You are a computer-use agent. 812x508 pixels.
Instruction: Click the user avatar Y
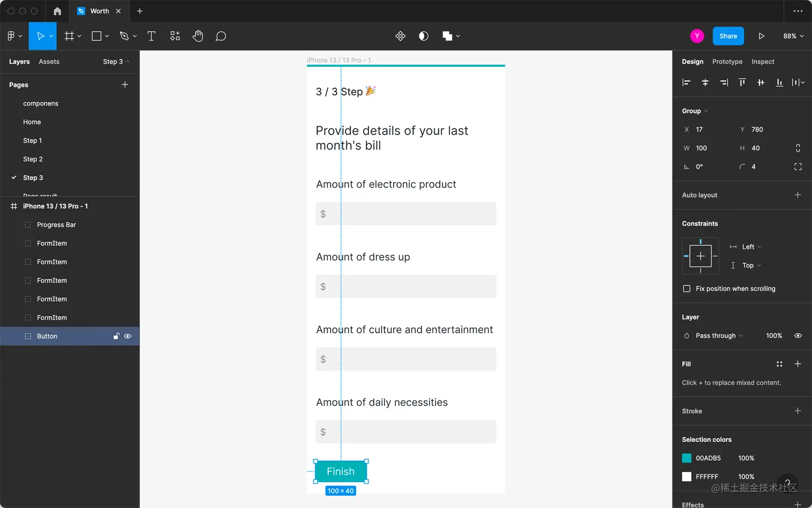(x=697, y=36)
